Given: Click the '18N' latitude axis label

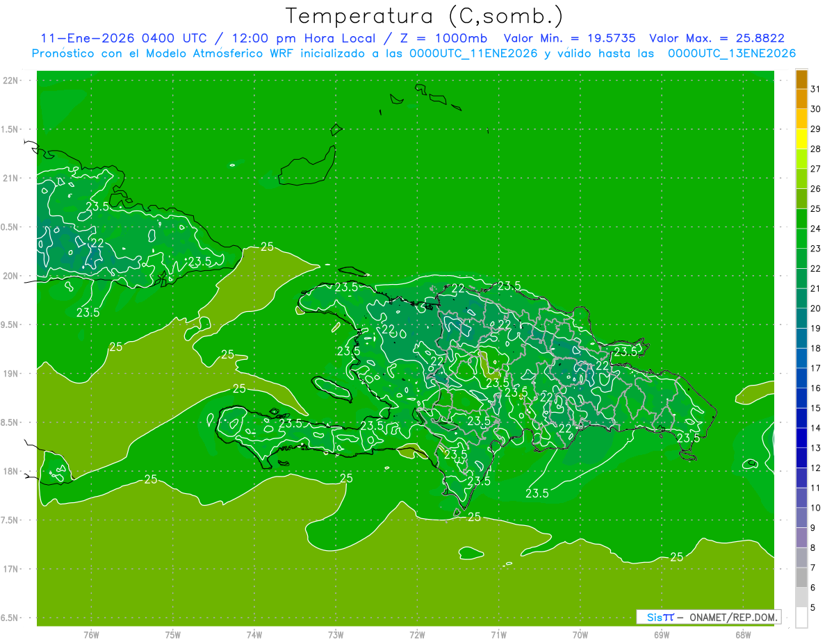Looking at the screenshot, I should pyautogui.click(x=11, y=471).
